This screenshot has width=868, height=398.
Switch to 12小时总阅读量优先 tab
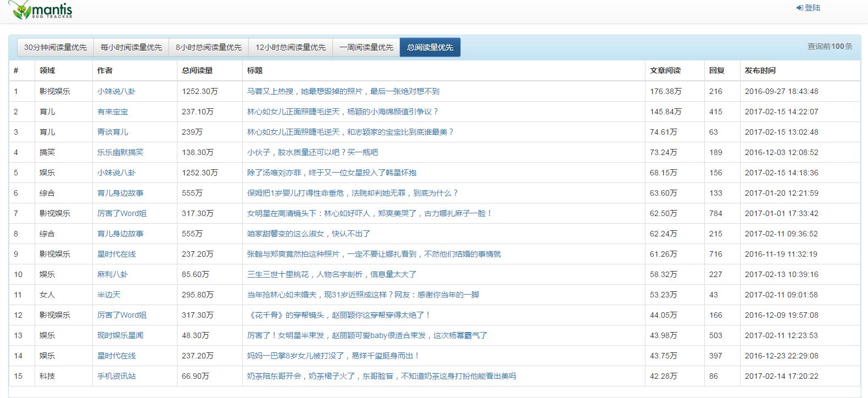(x=291, y=47)
